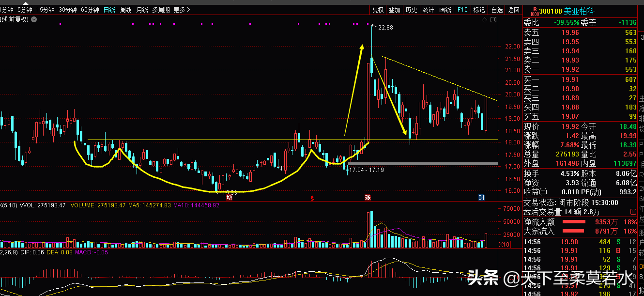Screen dimensions: 644x296
Task: Switch to the 5分钟 period tab
Action: 24,10
